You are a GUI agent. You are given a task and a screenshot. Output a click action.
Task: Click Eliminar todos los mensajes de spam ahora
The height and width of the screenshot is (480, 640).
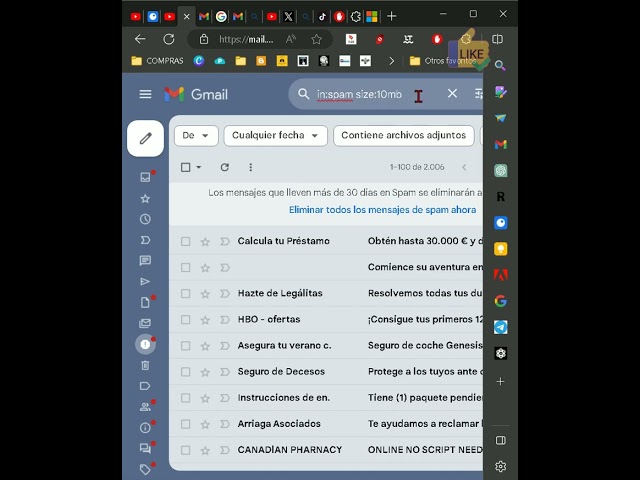coord(382,210)
